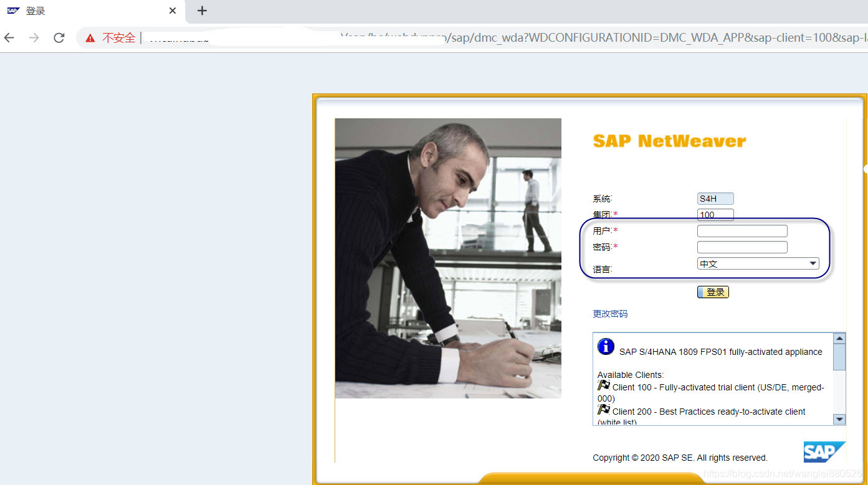Click the 'Available Clients:' text
The width and height of the screenshot is (868, 485).
(631, 375)
